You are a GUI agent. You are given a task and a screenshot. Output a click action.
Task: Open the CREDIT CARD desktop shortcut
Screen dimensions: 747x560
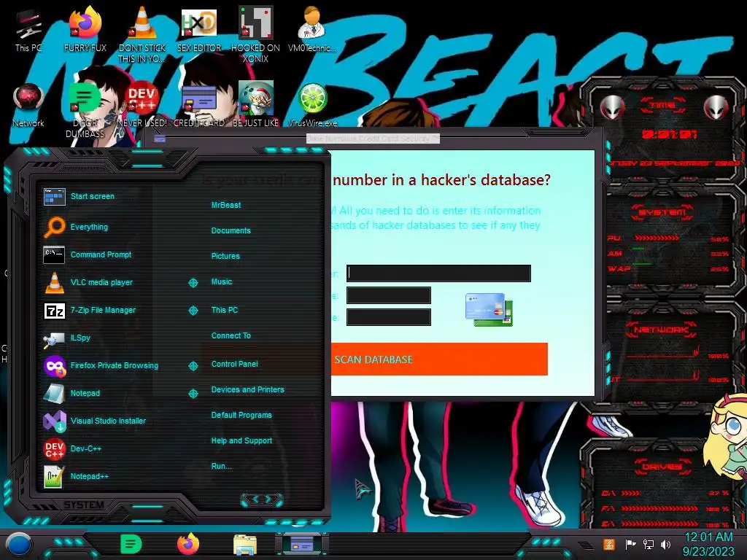click(x=199, y=105)
